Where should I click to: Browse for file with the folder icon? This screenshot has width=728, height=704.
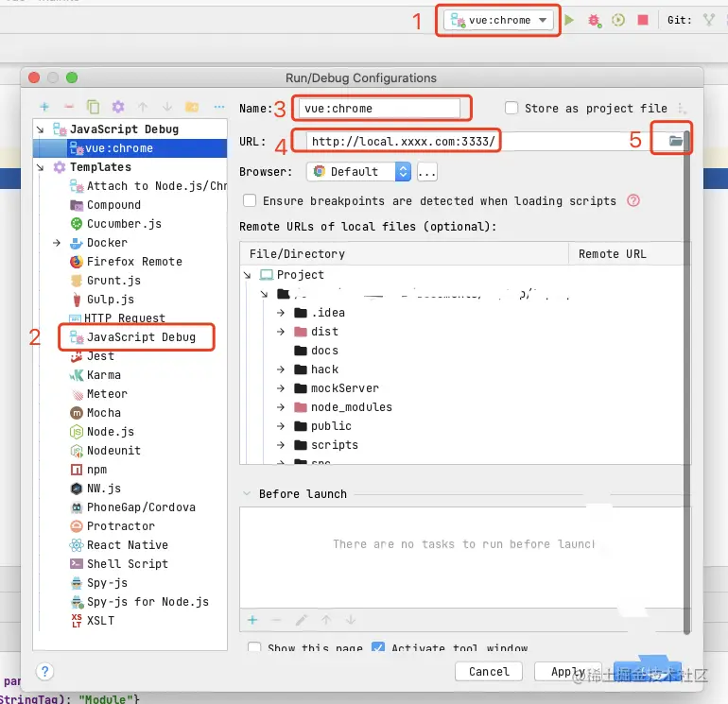coord(676,141)
